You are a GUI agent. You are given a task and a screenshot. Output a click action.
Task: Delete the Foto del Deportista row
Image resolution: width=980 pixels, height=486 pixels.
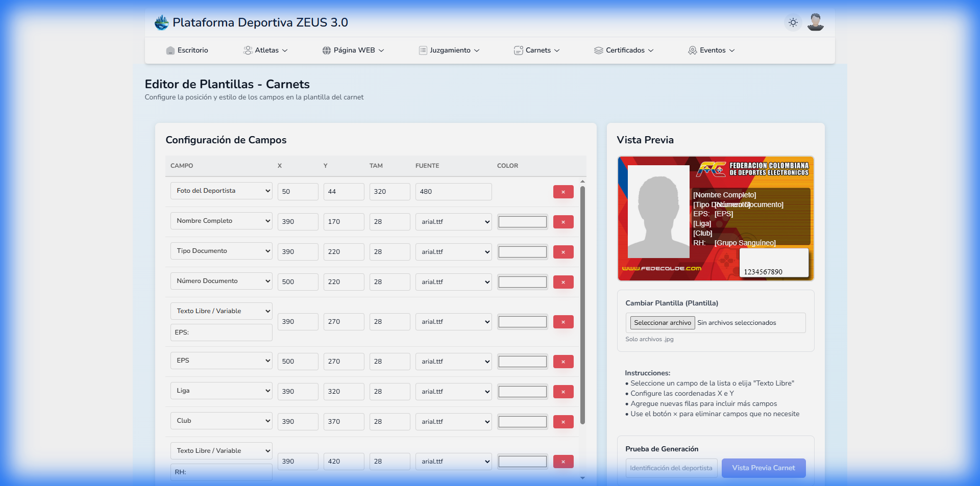pos(563,192)
